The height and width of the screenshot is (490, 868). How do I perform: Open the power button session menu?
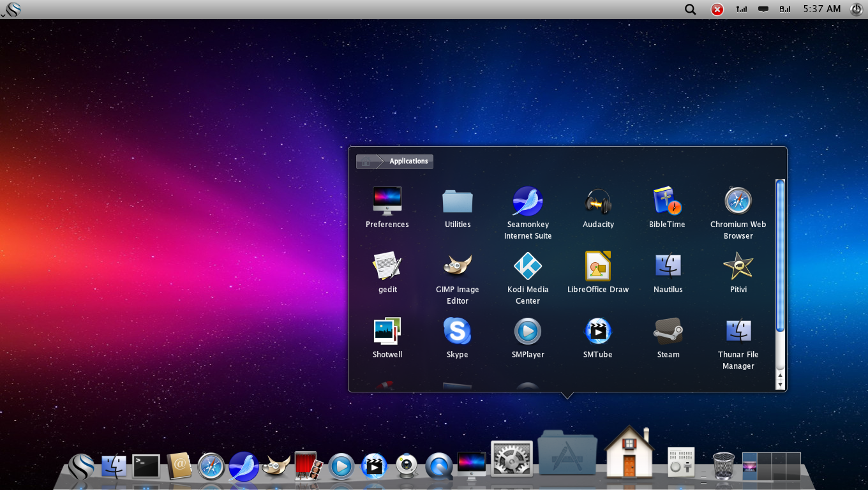[x=857, y=9]
